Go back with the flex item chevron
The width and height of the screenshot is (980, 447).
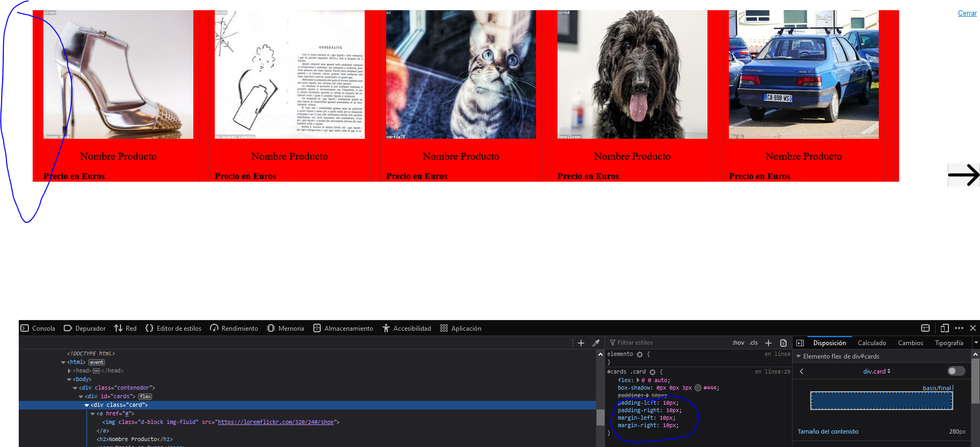[802, 371]
